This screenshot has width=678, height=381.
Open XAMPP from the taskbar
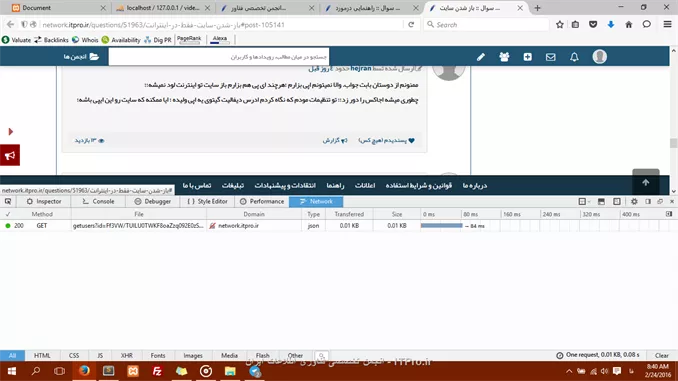pyautogui.click(x=133, y=371)
